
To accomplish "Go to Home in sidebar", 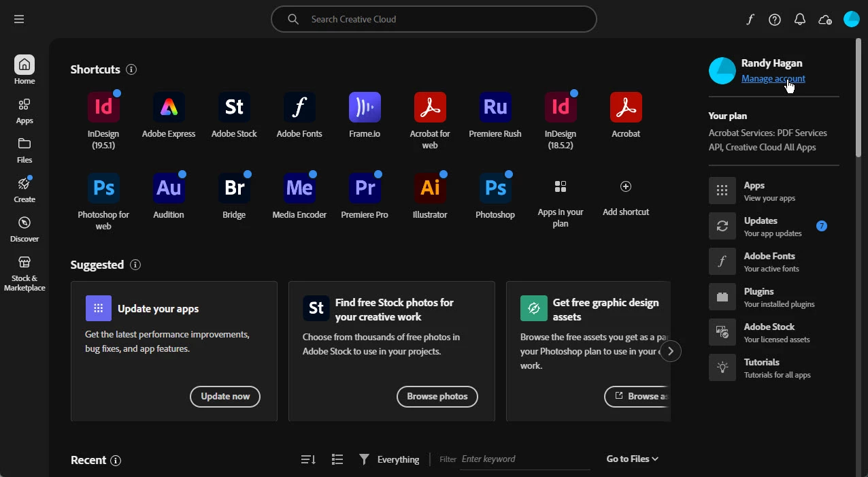I will [24, 70].
